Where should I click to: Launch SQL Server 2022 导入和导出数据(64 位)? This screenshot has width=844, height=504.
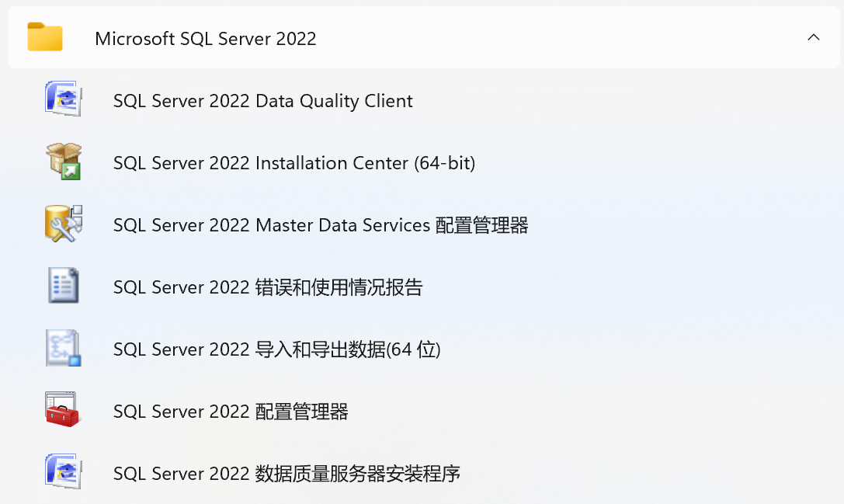278,349
